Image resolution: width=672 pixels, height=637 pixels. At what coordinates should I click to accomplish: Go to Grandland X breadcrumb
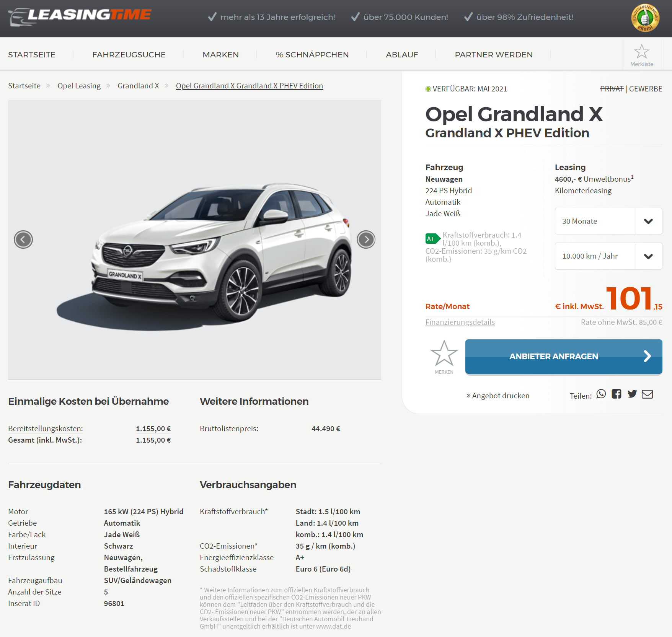click(138, 86)
